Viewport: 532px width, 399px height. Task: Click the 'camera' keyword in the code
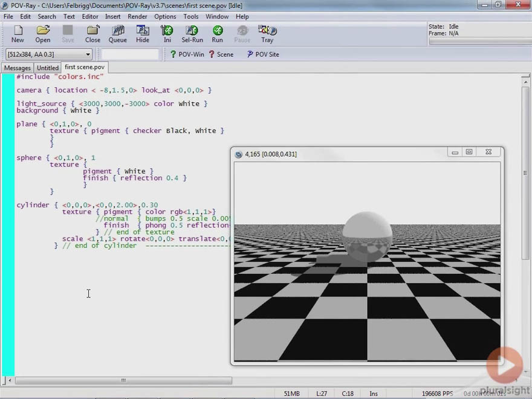pyautogui.click(x=29, y=90)
